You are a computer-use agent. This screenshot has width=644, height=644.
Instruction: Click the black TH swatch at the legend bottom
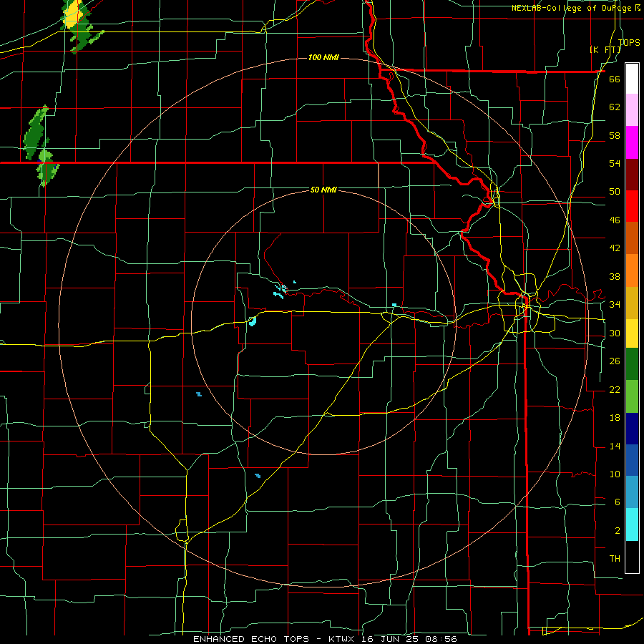click(632, 557)
